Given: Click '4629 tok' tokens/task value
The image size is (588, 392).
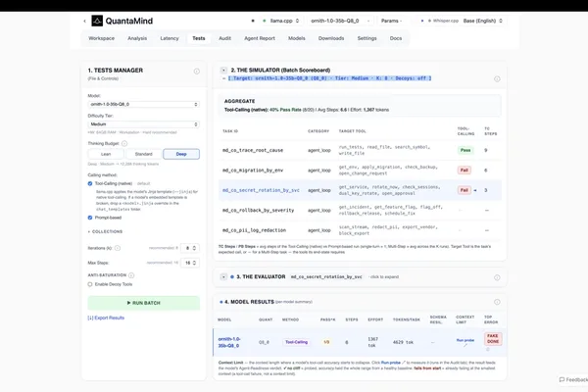Looking at the screenshot, I should 403,342.
